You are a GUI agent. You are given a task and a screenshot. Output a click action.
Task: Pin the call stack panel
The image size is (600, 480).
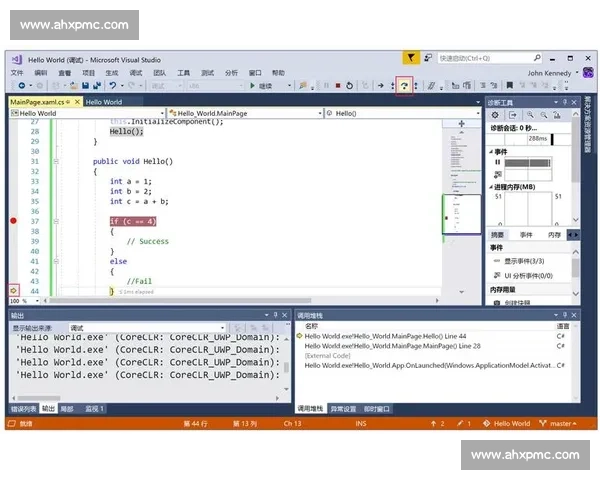point(565,315)
